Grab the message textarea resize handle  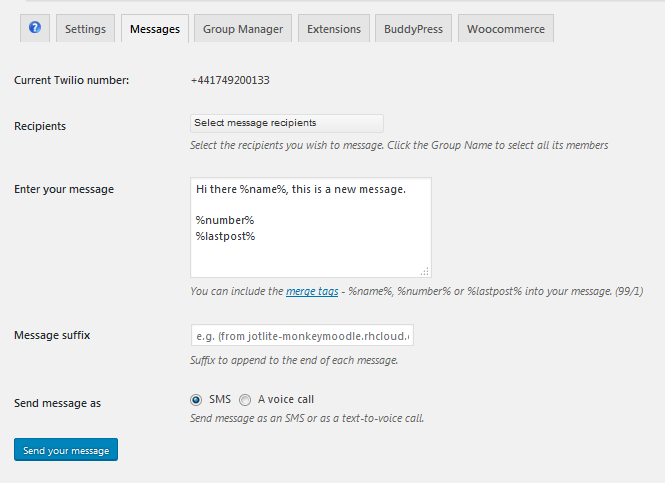pyautogui.click(x=425, y=271)
